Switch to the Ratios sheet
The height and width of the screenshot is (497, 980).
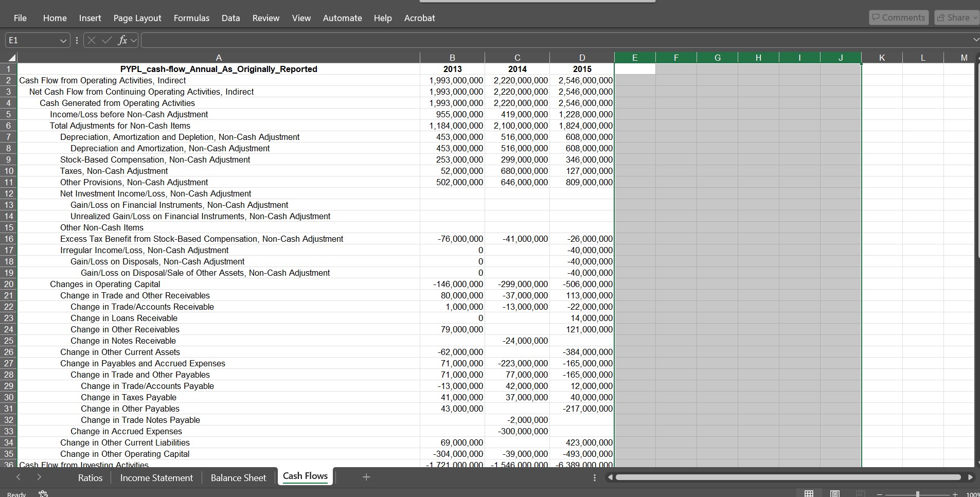(x=90, y=477)
